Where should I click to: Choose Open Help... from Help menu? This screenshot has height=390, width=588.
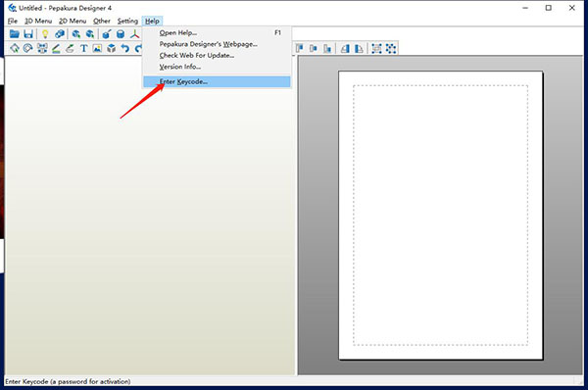tap(217, 32)
